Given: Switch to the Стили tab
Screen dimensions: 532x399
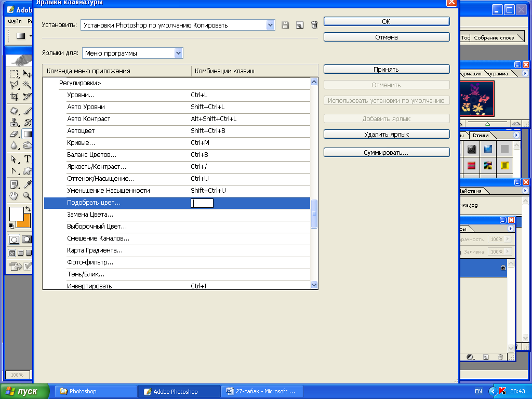Looking at the screenshot, I should [481, 136].
